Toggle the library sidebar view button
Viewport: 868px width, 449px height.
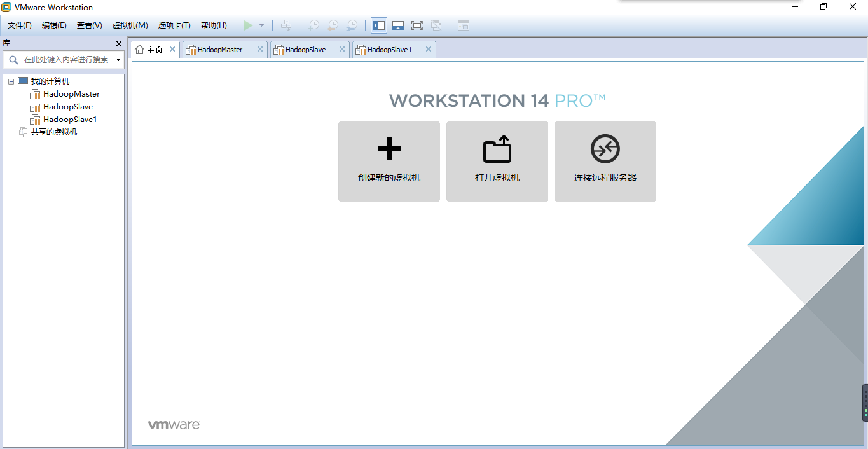(x=379, y=25)
